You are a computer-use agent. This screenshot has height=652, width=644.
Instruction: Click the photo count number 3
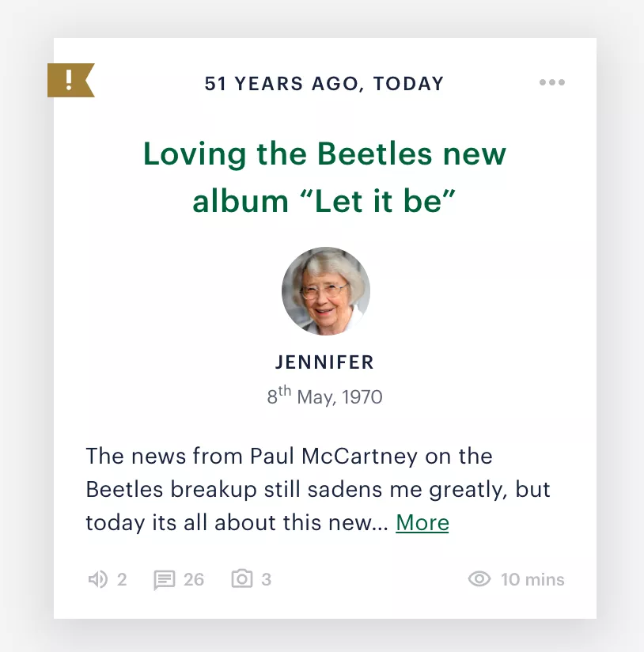coord(267,580)
